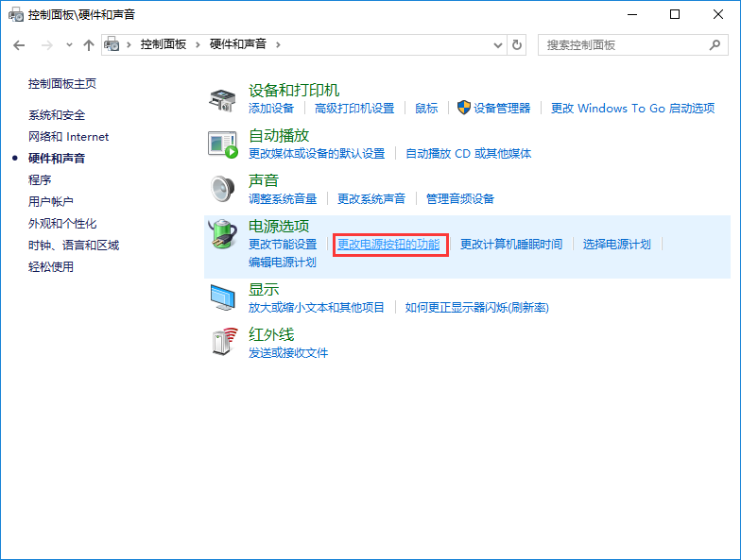Click the Devices and Printers icon
This screenshot has height=560, width=741.
pyautogui.click(x=222, y=99)
